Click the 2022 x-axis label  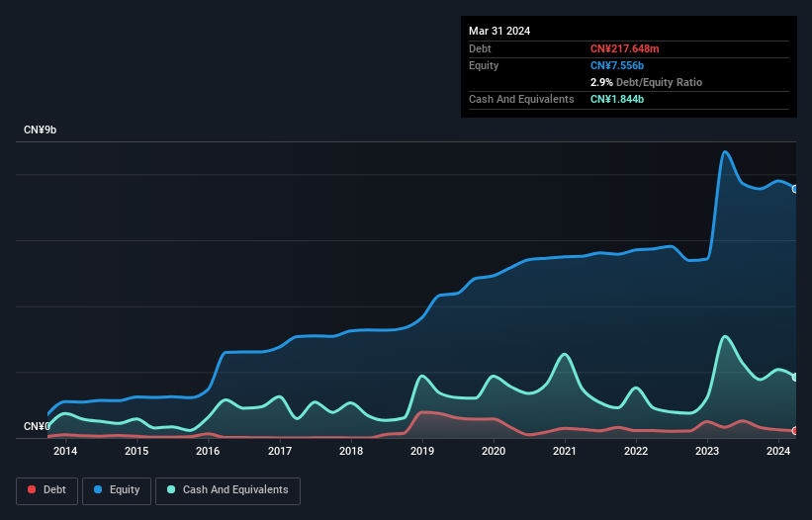click(636, 451)
